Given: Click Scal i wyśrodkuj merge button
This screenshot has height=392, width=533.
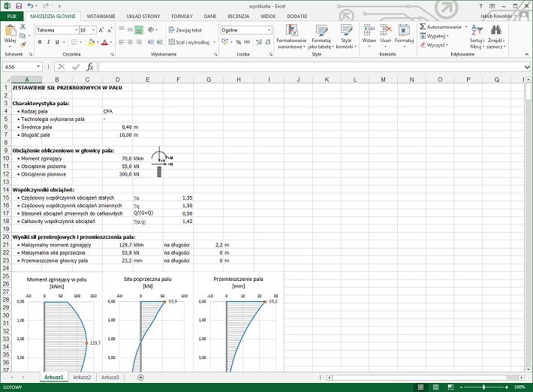Looking at the screenshot, I should pos(189,42).
